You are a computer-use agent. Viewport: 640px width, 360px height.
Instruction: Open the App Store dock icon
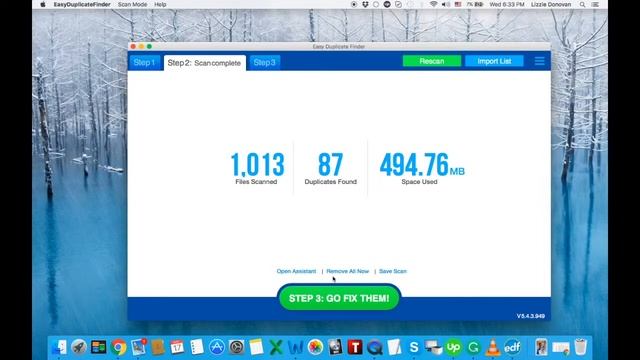point(217,347)
